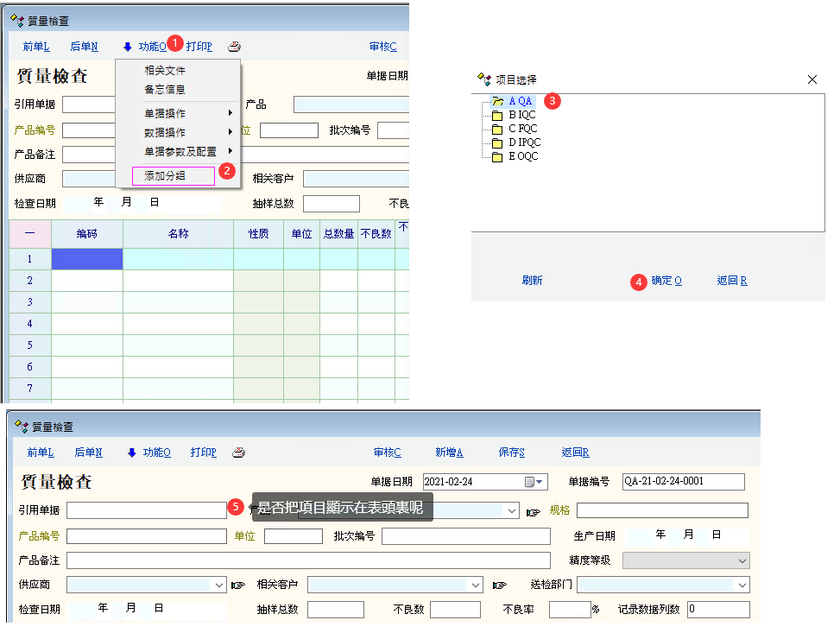This screenshot has width=840, height=633.
Task: Click the B IQC folder icon
Action: (x=497, y=115)
